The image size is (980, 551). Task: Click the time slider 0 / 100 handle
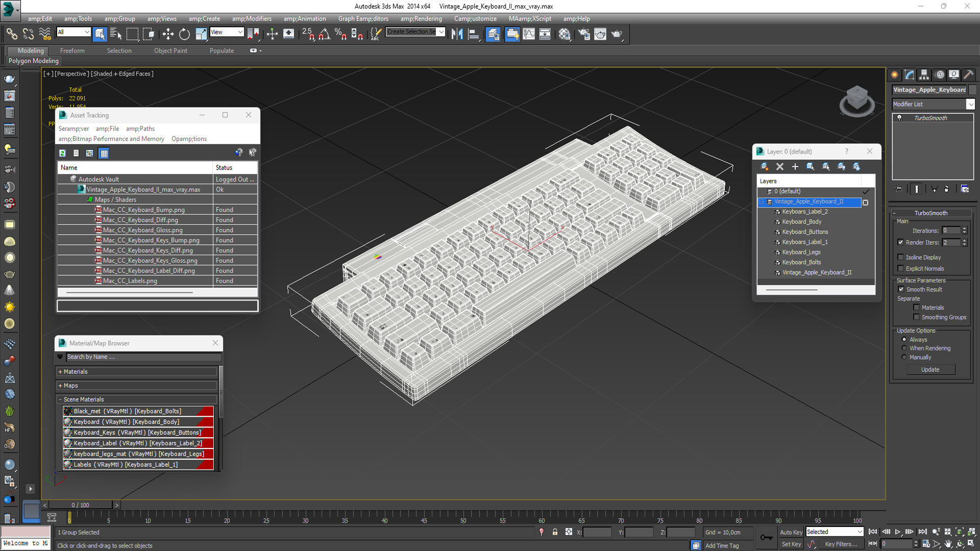81,505
